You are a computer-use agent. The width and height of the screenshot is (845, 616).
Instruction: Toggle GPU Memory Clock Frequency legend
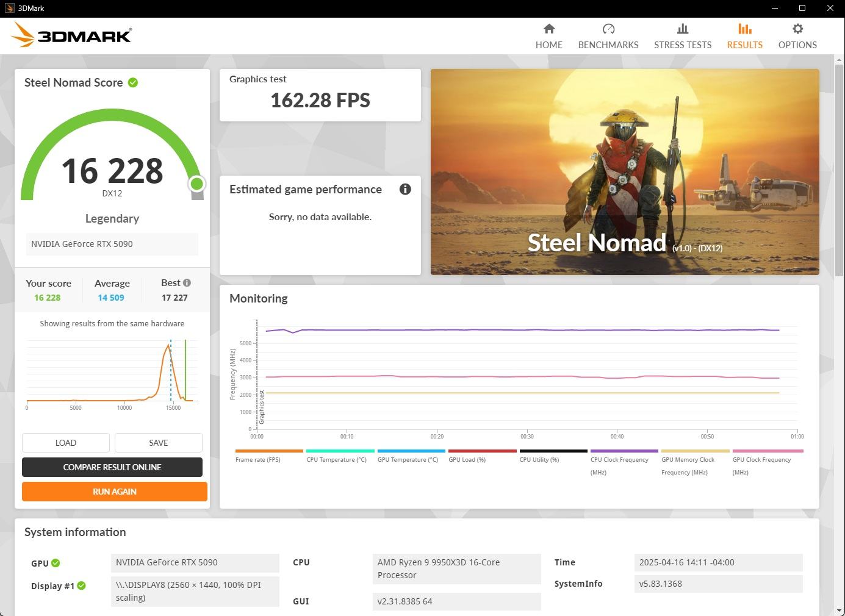click(696, 463)
